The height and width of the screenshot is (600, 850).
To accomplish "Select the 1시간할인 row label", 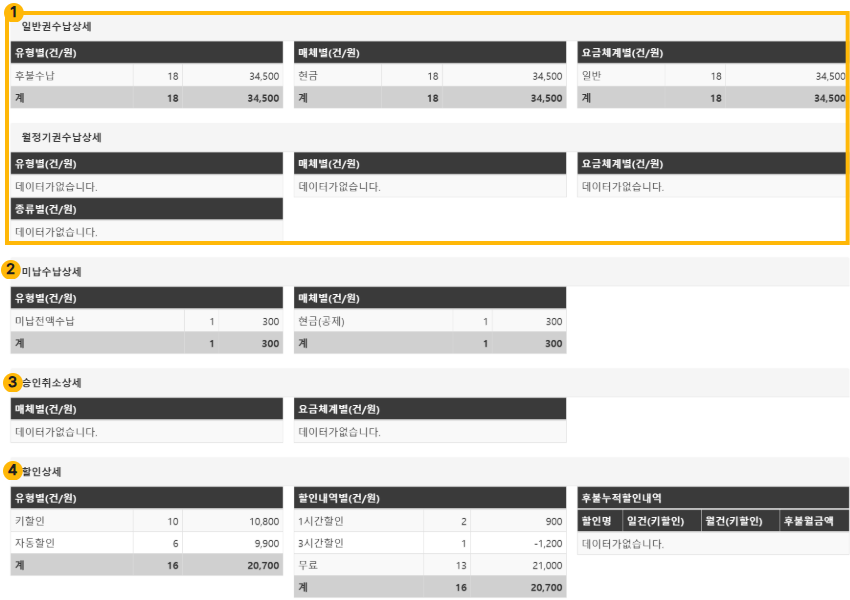I will click(321, 521).
